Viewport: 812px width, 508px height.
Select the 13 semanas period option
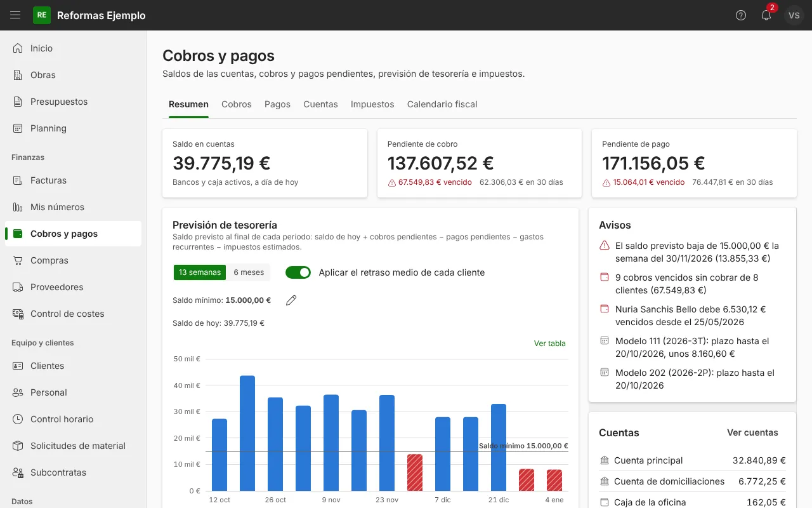200,272
